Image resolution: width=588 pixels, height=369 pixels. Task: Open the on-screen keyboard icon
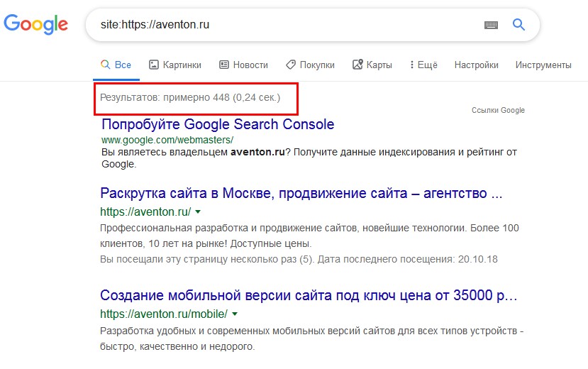(x=491, y=25)
